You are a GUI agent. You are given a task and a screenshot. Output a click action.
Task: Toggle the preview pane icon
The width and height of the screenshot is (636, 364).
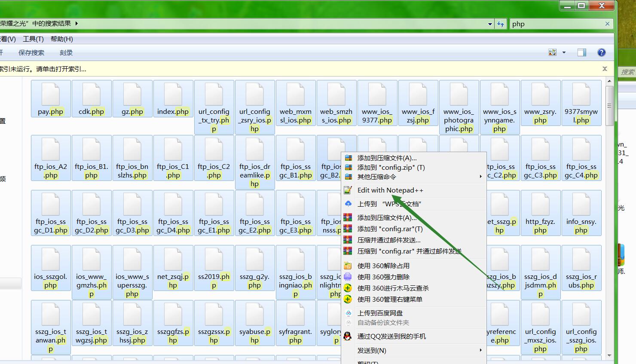[581, 52]
